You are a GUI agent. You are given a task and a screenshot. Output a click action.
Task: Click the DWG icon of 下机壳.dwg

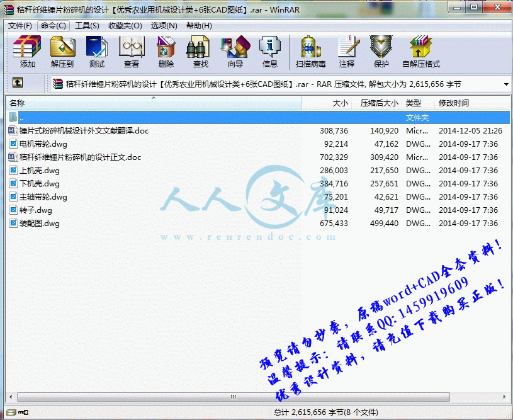(13, 183)
